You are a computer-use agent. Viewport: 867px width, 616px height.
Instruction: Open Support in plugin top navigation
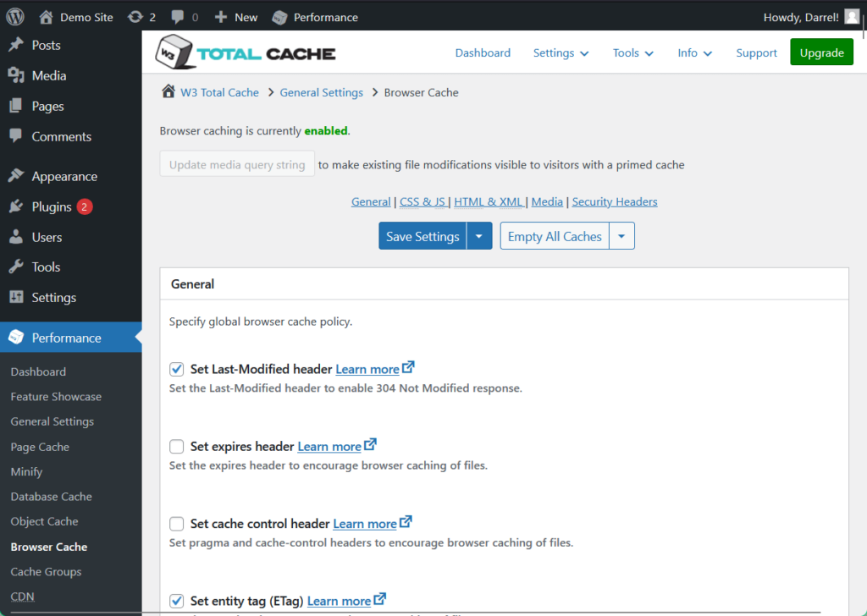pyautogui.click(x=756, y=53)
